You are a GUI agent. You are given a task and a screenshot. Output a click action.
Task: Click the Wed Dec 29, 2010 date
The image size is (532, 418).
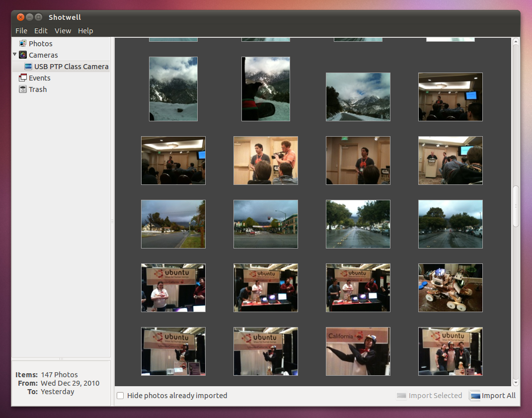[70, 383]
